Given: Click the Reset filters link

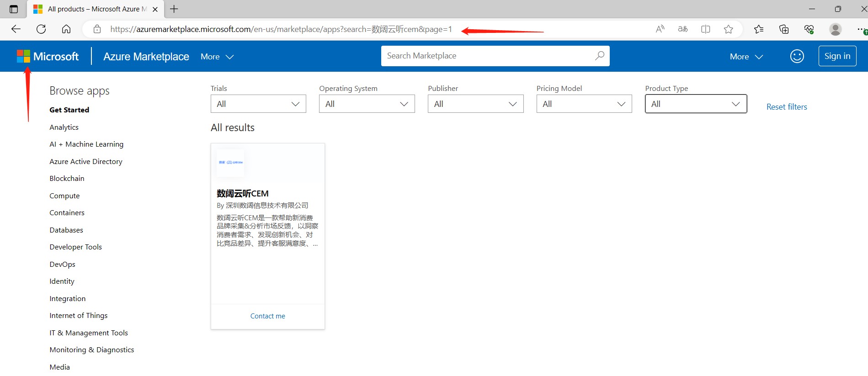Looking at the screenshot, I should pyautogui.click(x=786, y=106).
